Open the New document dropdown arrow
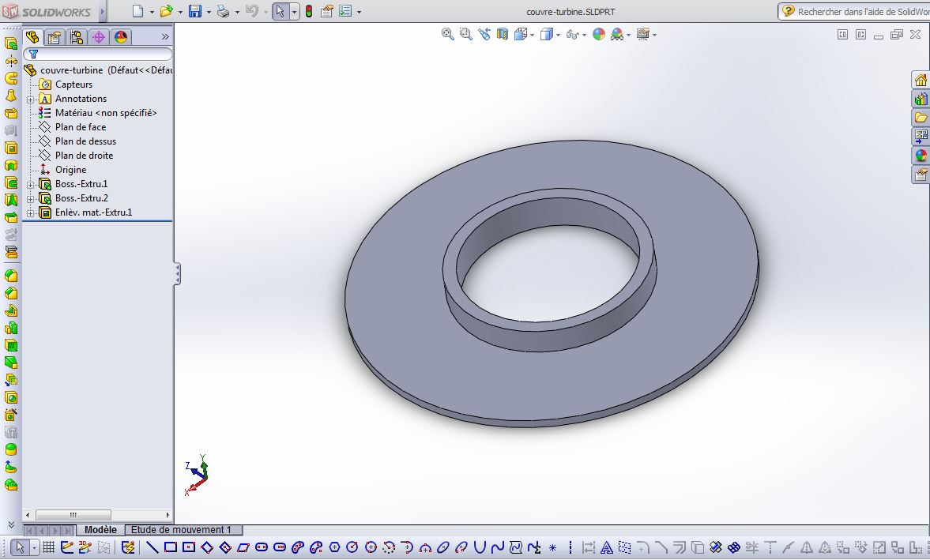Image resolution: width=930 pixels, height=560 pixels. coord(152,12)
